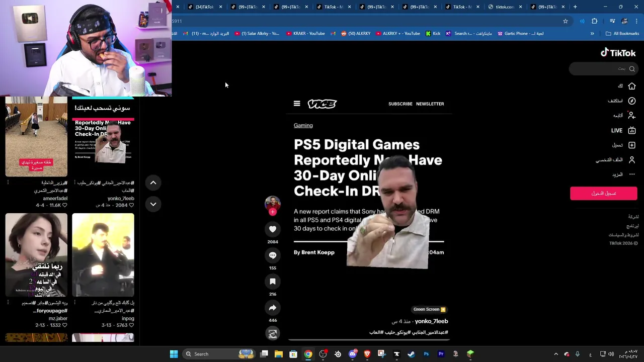Screen dimensions: 644x362
Task: Click the search magnifier in TikTok search box
Action: (x=632, y=69)
